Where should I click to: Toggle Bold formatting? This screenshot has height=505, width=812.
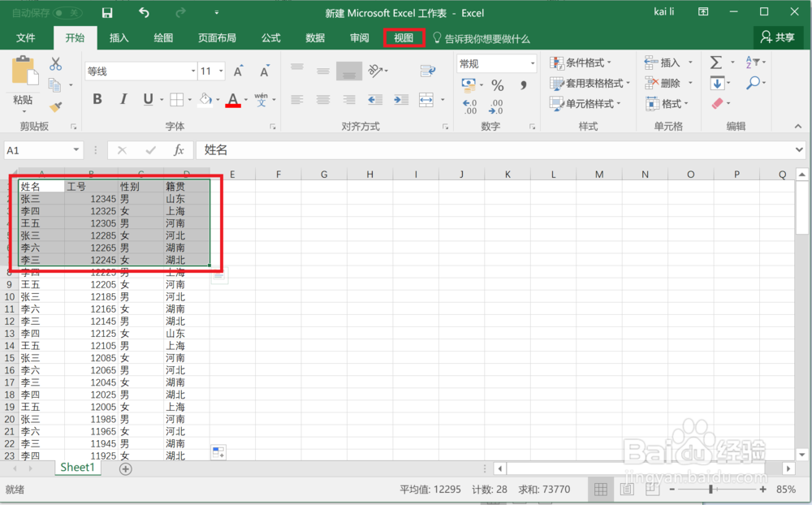[97, 99]
